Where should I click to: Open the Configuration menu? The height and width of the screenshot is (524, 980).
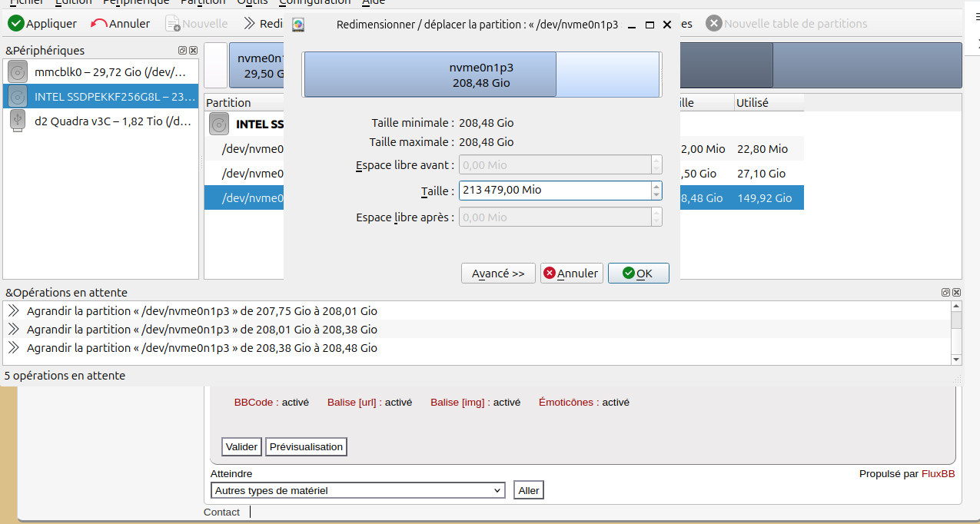click(x=314, y=2)
